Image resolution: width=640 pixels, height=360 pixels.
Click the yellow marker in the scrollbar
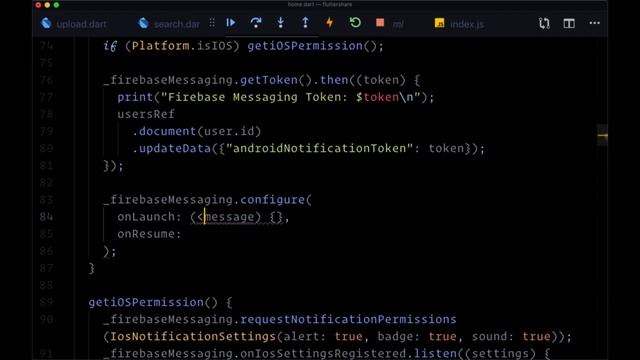click(602, 136)
